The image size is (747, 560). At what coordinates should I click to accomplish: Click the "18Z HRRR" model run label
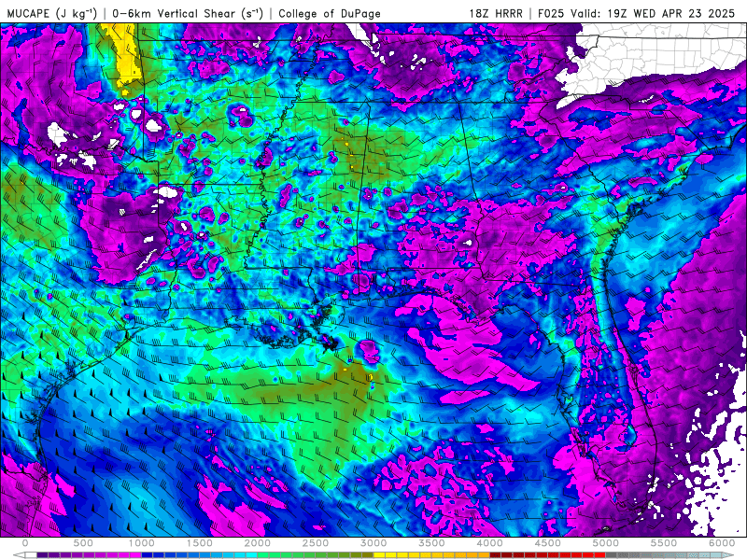pyautogui.click(x=496, y=13)
